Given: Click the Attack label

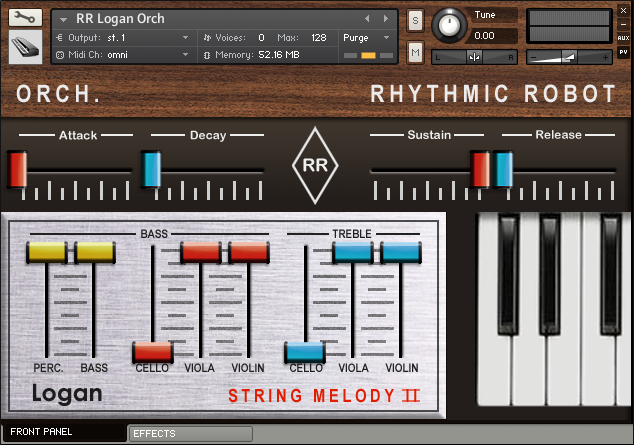Looking at the screenshot, I should (x=78, y=135).
